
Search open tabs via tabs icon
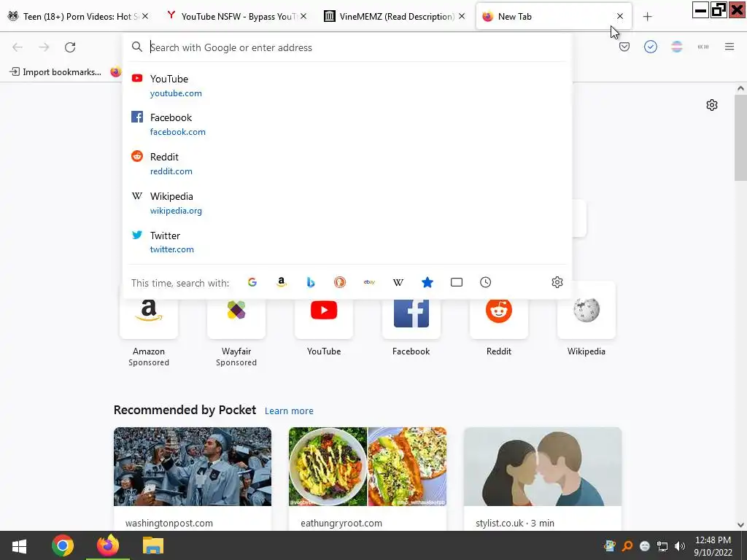pyautogui.click(x=457, y=282)
